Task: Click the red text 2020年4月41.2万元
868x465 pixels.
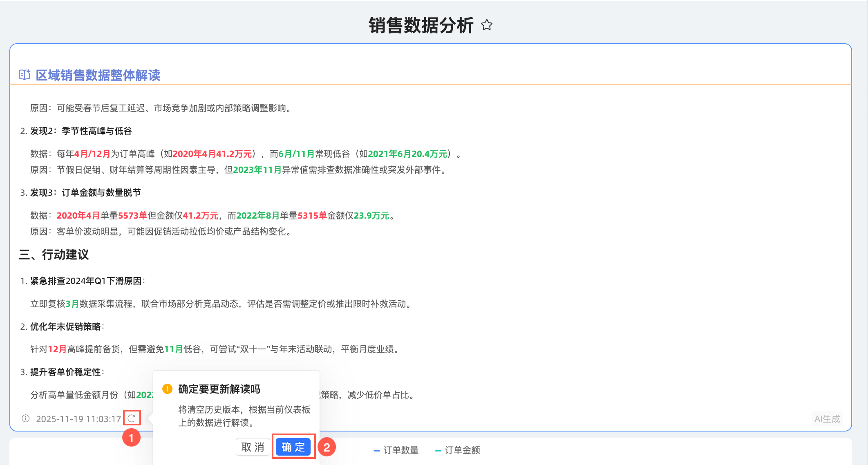Action: (x=212, y=154)
